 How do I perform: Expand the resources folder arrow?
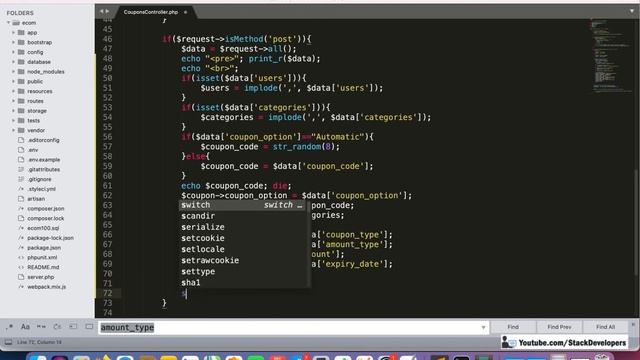pos(13,91)
